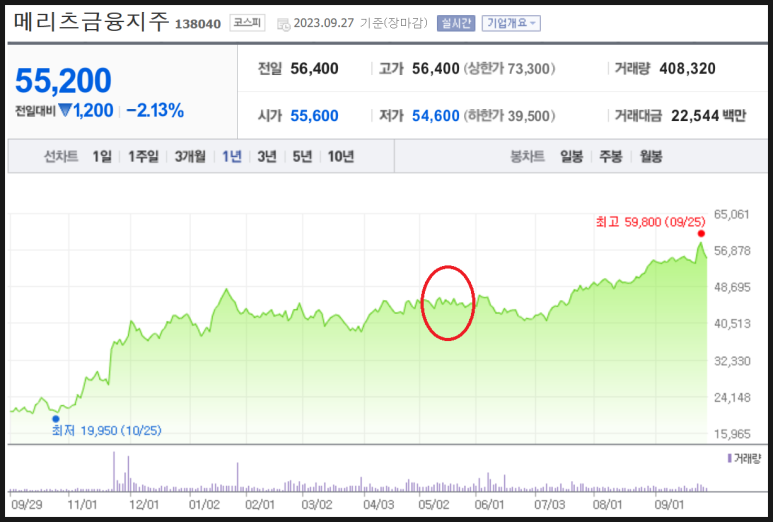Select the 5년 line chart tab
Viewport: 773px width, 522px height.
click(302, 157)
